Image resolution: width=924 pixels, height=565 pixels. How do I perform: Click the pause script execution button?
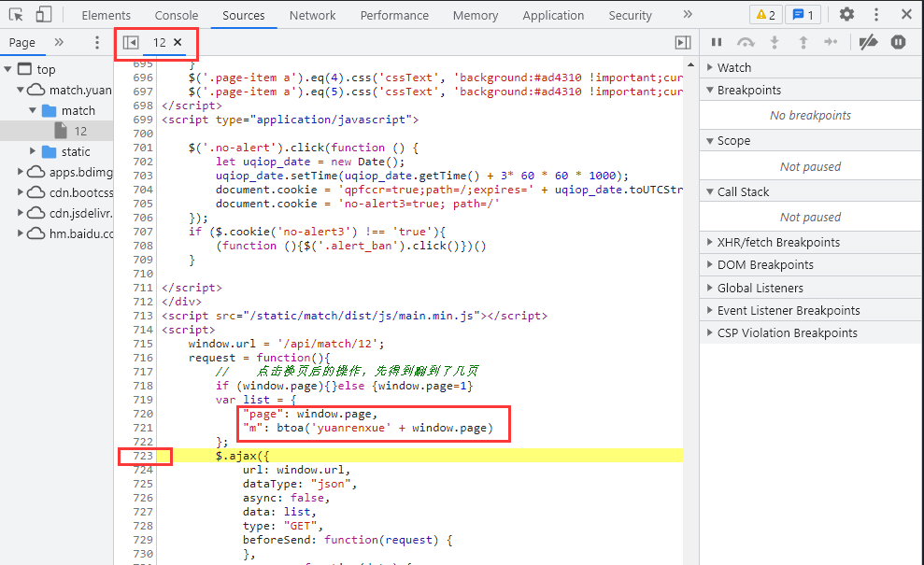click(717, 42)
